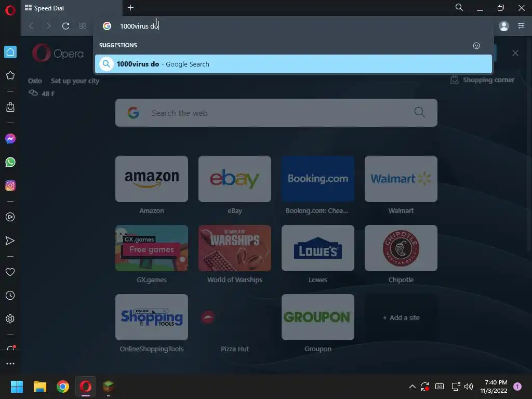This screenshot has width=532, height=399.
Task: Open the Windows Start button
Action: (x=17, y=387)
